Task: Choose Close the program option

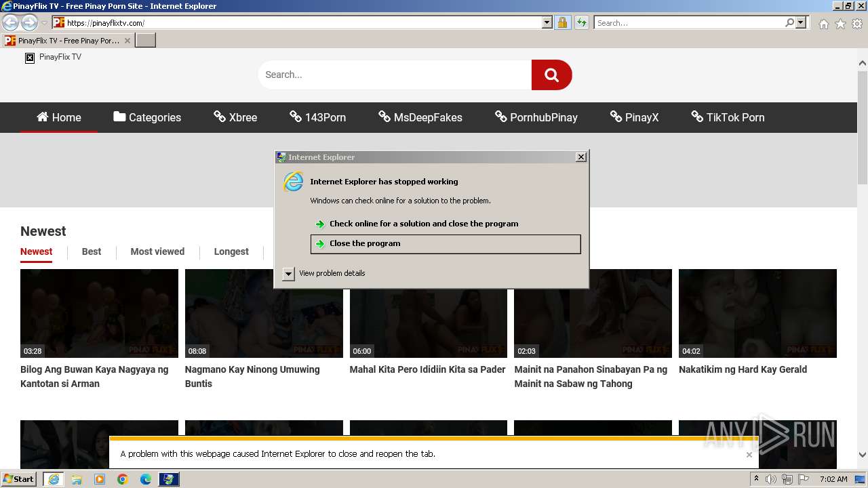Action: (x=446, y=244)
